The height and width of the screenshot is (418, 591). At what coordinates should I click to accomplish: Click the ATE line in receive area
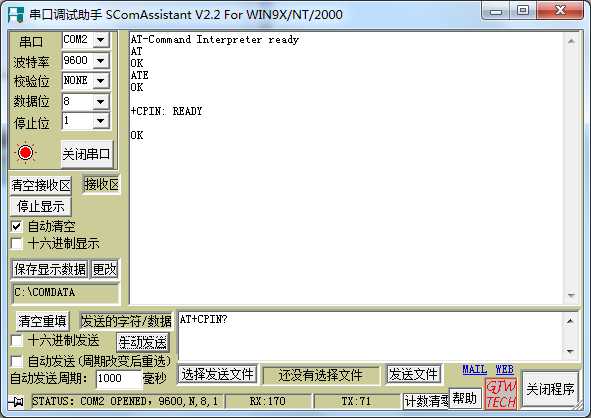[x=139, y=75]
